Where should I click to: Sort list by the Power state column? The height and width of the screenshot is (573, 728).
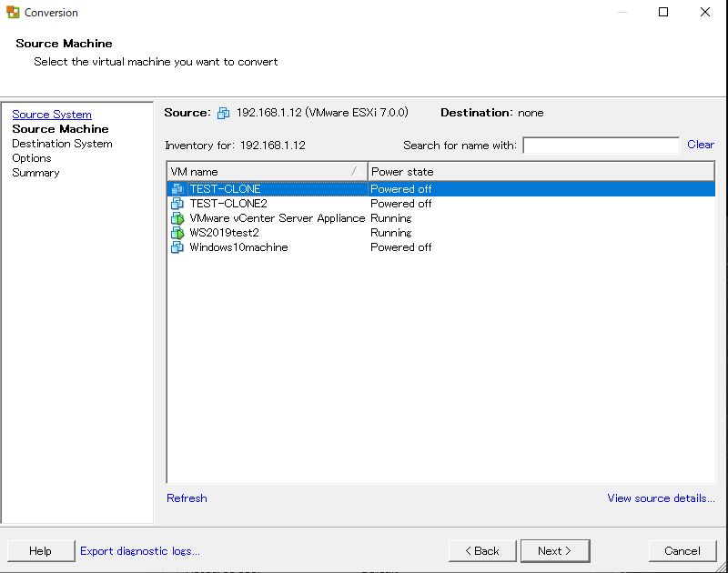point(541,172)
